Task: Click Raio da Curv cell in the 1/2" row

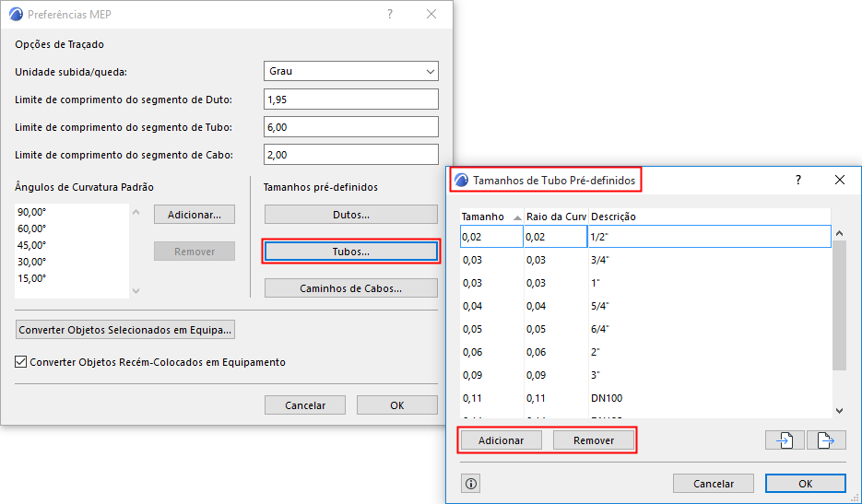Action: (555, 237)
